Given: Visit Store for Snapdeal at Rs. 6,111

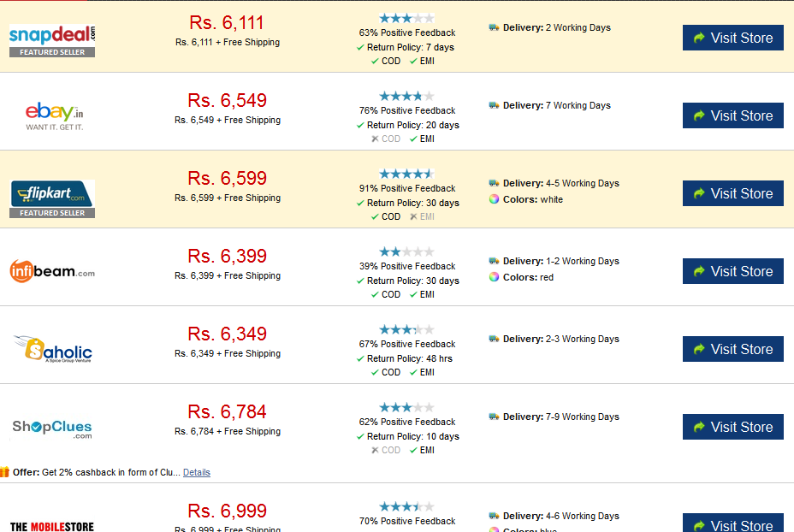Looking at the screenshot, I should point(732,38).
